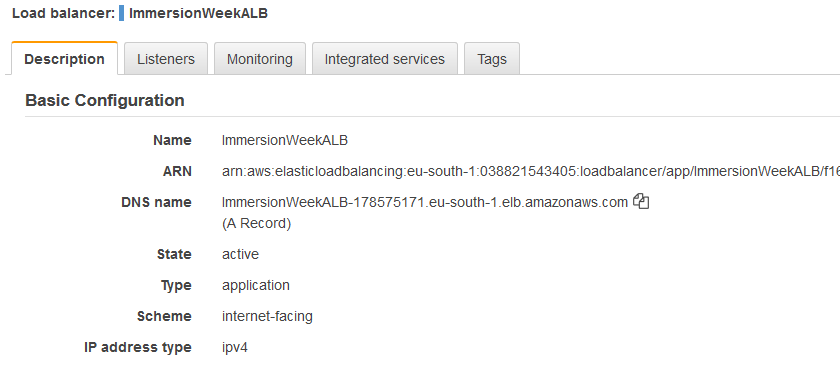Copy the DNS name to clipboard

point(641,201)
